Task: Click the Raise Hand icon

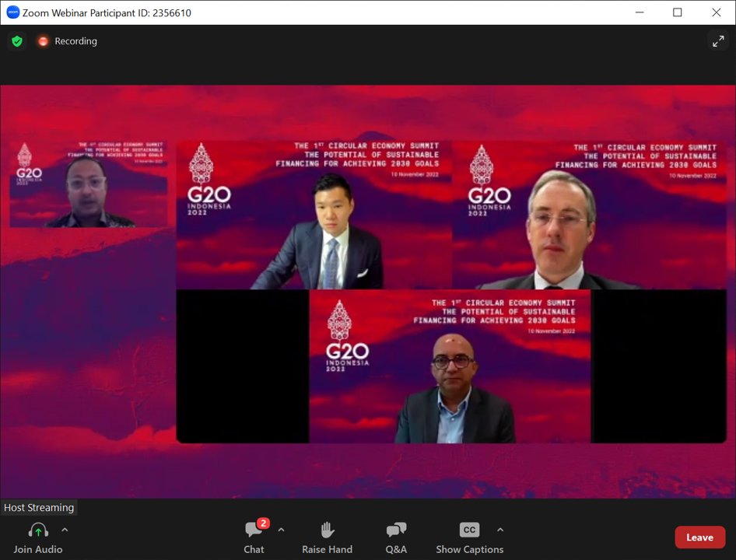Action: [x=328, y=530]
